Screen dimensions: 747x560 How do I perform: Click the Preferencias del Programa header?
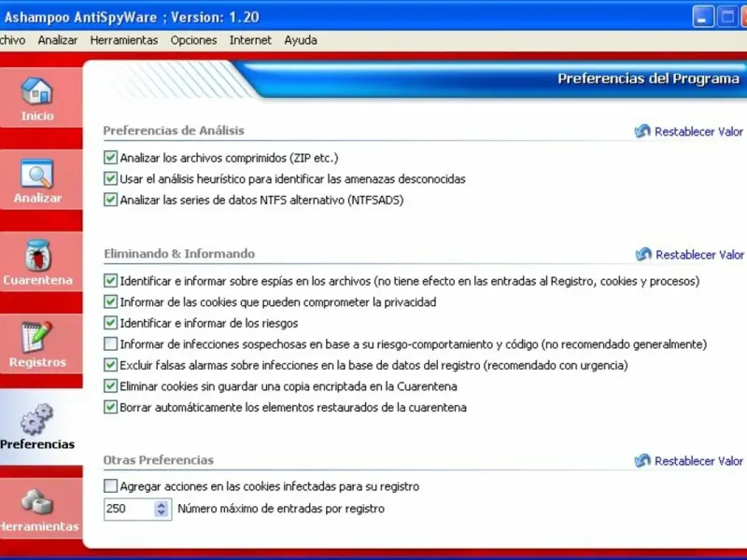648,78
